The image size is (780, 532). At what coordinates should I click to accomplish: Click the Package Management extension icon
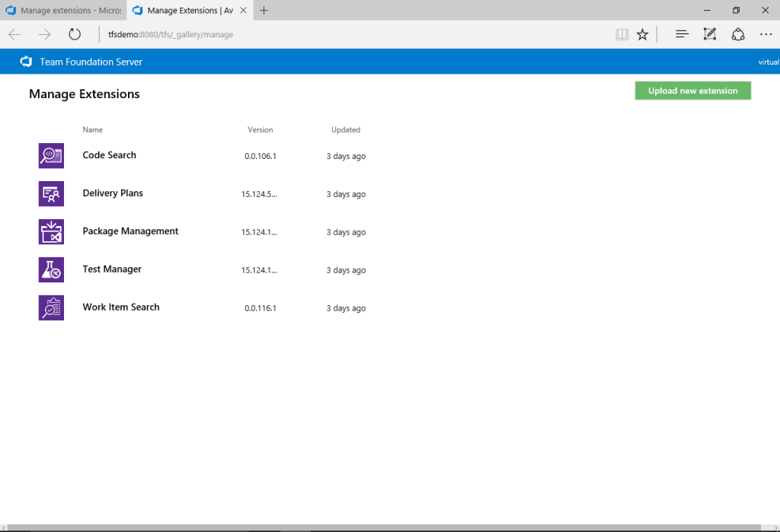(x=50, y=231)
